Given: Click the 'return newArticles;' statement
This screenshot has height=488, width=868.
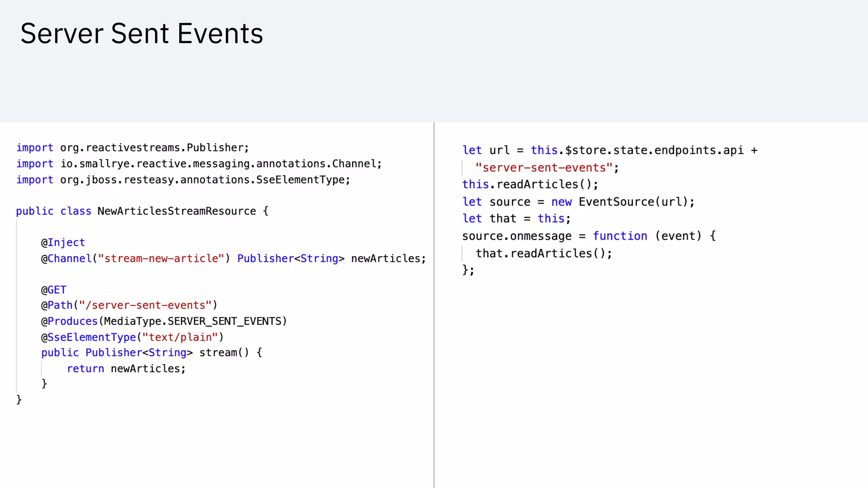Looking at the screenshot, I should tap(126, 369).
